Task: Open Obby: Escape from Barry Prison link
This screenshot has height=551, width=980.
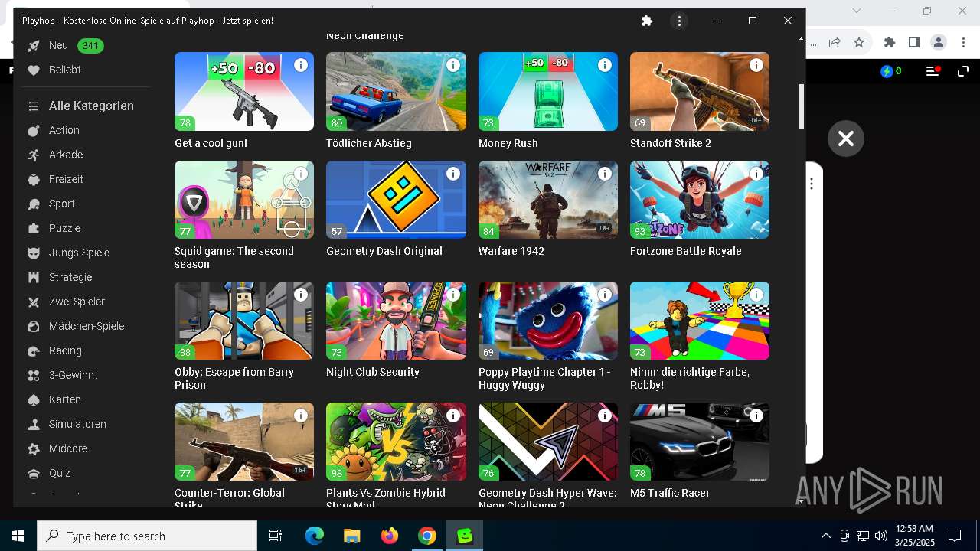Action: 234,378
